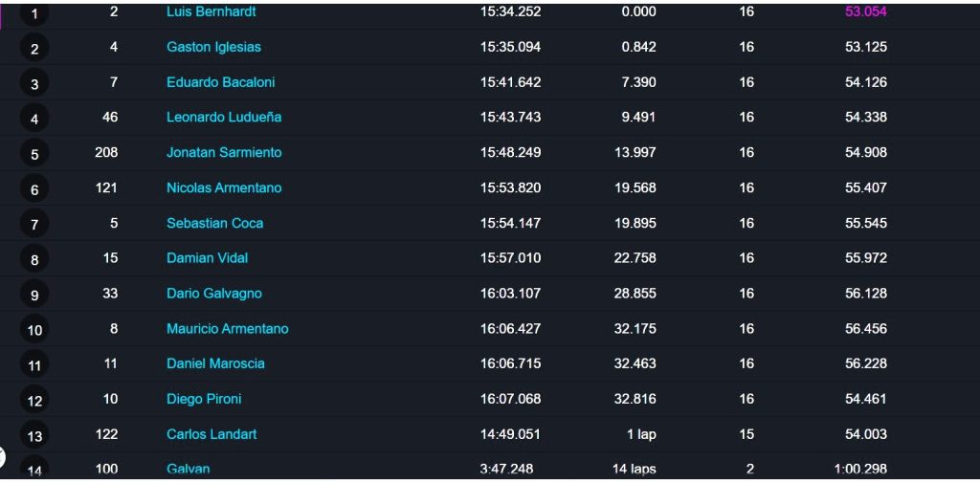Click position 10 circle badge
The width and height of the screenshot is (980, 483).
pos(34,330)
